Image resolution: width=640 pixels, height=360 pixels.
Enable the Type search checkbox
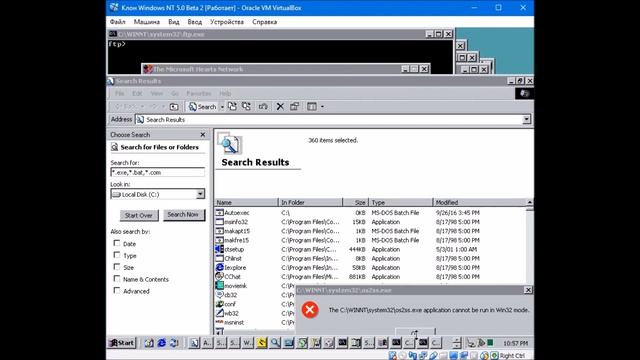tap(117, 255)
